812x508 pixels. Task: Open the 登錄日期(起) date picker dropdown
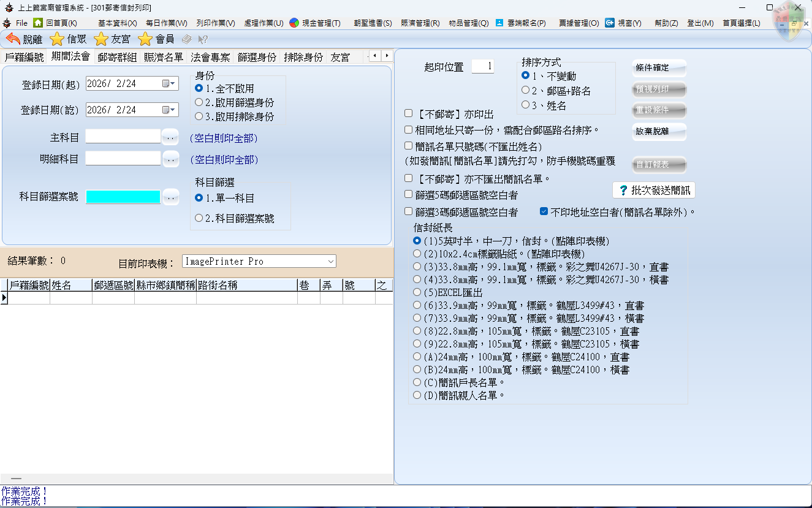pyautogui.click(x=169, y=84)
